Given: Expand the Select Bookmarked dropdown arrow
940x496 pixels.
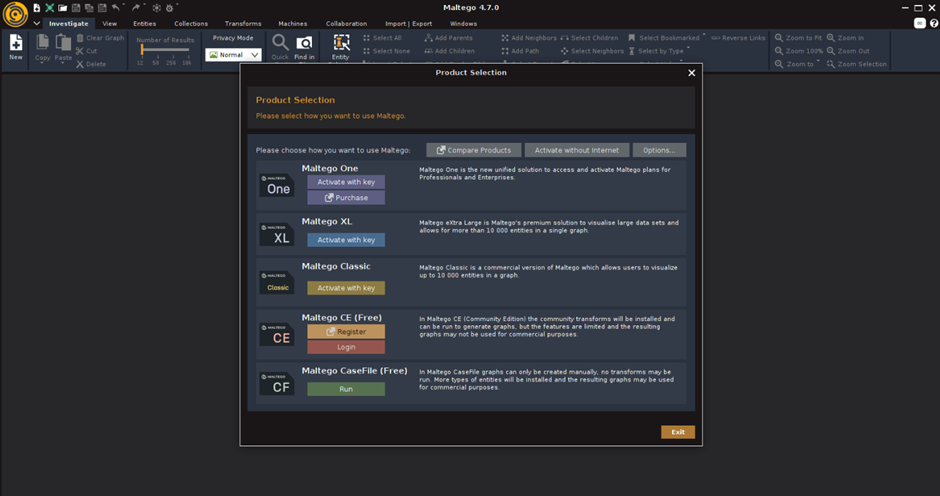Looking at the screenshot, I should [704, 36].
